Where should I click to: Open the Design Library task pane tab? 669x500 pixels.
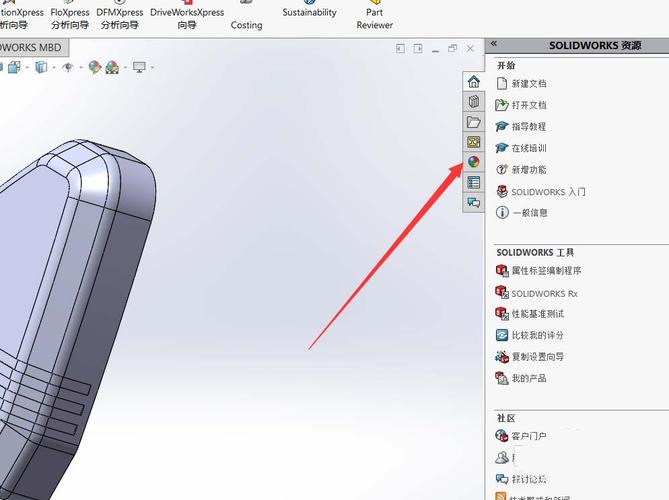(474, 102)
